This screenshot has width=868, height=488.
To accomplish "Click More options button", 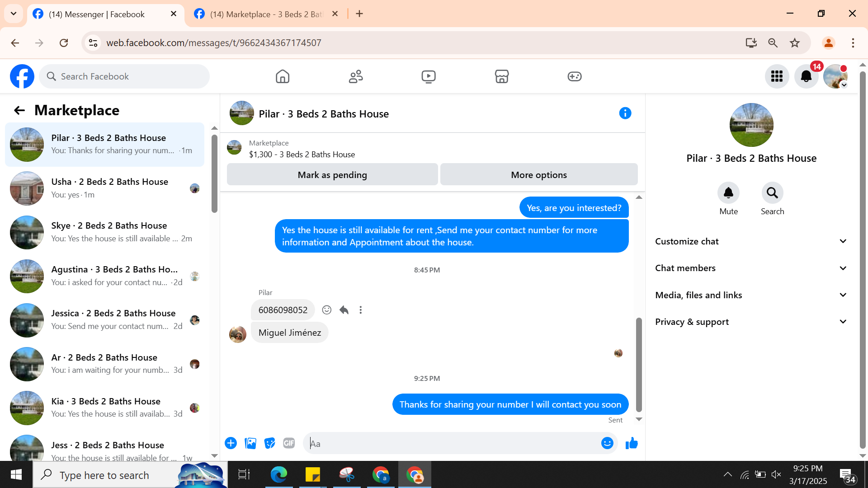I will tap(539, 174).
